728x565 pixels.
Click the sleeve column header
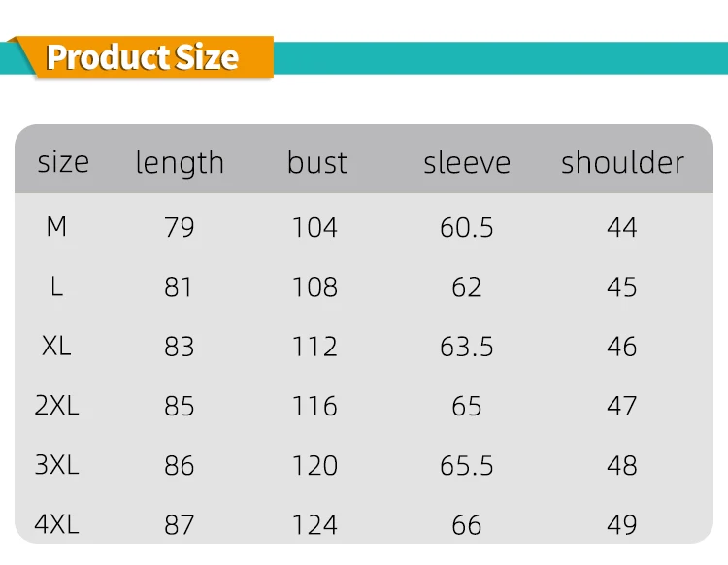tap(467, 162)
